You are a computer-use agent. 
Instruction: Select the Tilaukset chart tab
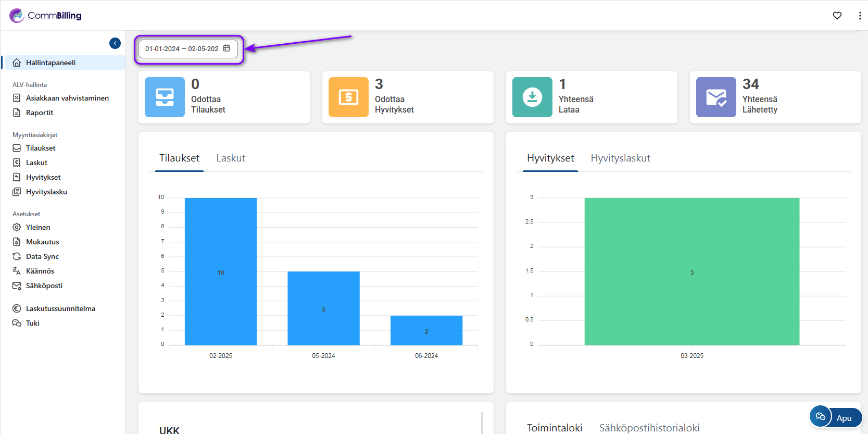coord(179,158)
